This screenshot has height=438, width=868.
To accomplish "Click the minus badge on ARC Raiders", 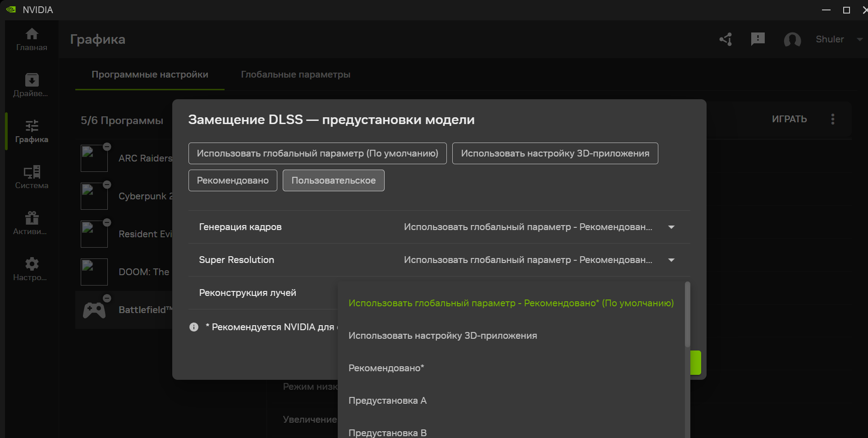I will pos(107,146).
